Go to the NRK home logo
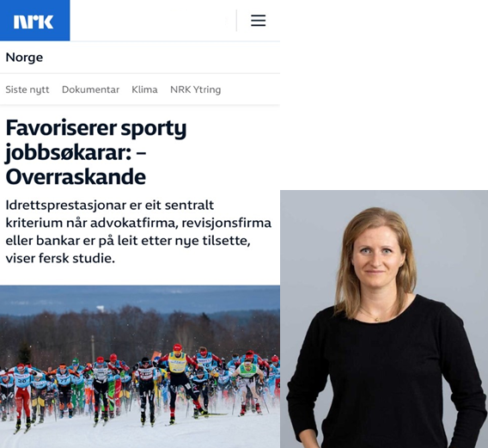Screen dimensions: 488x448 pos(34,21)
